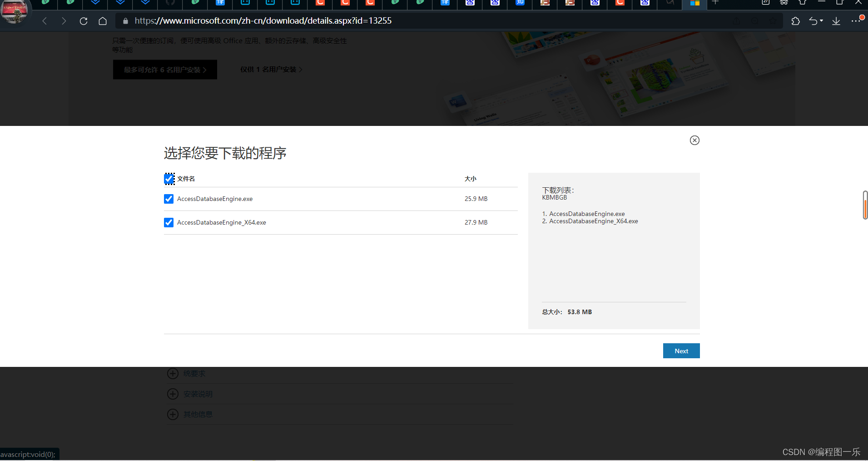Expand the 安装说明 section
868x461 pixels.
point(190,394)
